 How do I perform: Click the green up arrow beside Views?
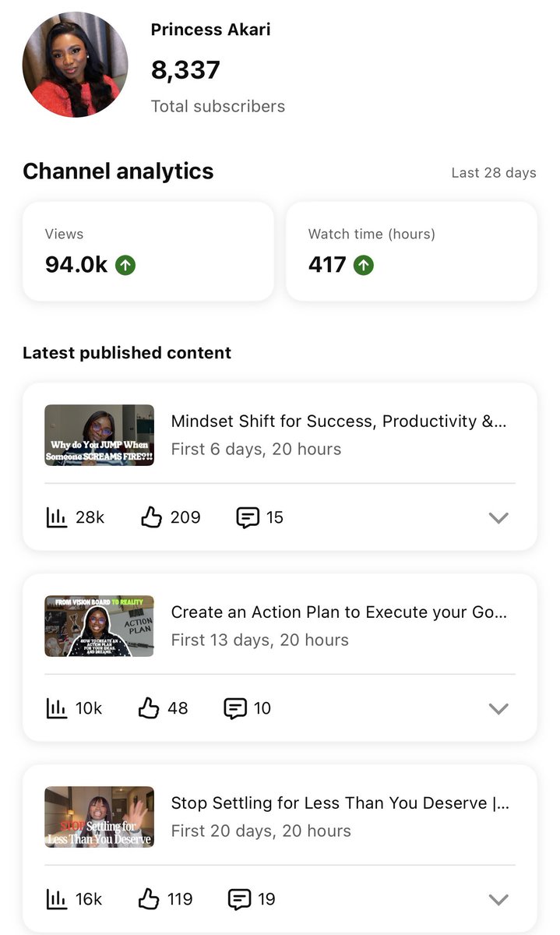click(x=125, y=265)
